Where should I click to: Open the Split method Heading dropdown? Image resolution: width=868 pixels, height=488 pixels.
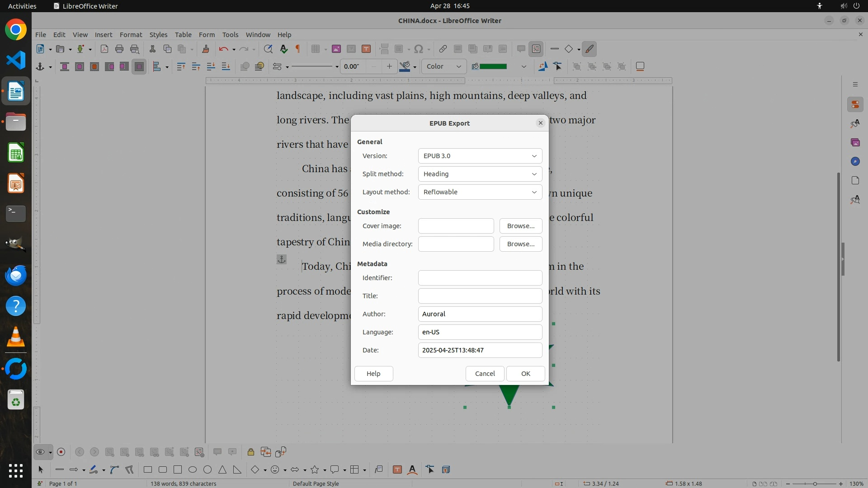pyautogui.click(x=480, y=174)
